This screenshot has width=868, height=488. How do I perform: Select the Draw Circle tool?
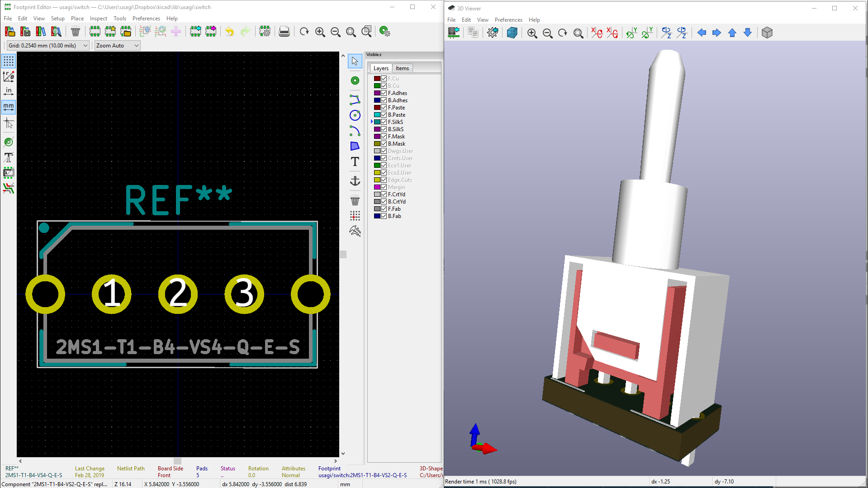coord(355,115)
